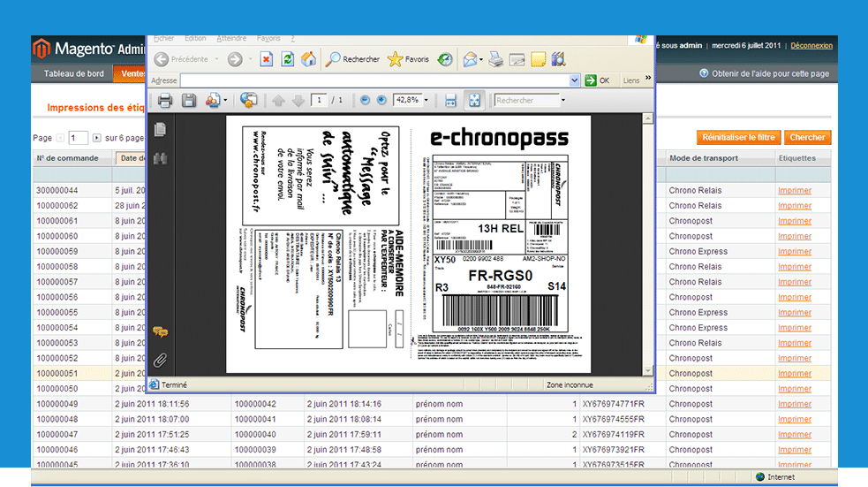Viewport: 868px width, 487px height.
Task: Open the Comments panel speech bubble icon
Action: pos(160,331)
